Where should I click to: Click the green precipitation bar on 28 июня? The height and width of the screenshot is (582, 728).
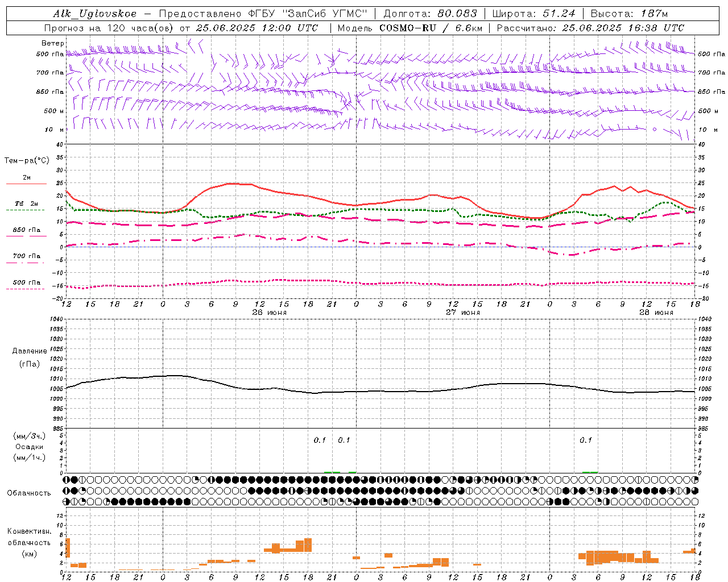point(590,472)
